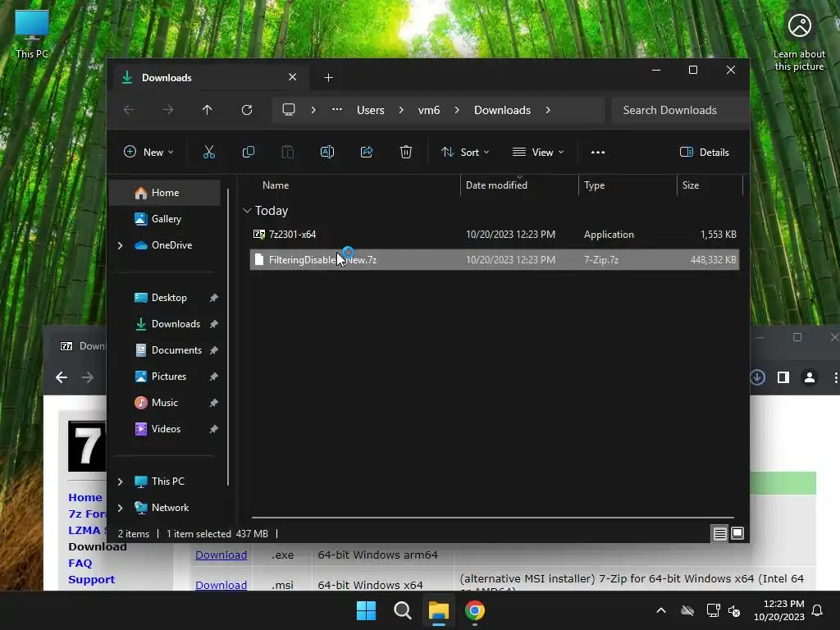
Task: Click the Share icon in toolbar
Action: coord(367,152)
